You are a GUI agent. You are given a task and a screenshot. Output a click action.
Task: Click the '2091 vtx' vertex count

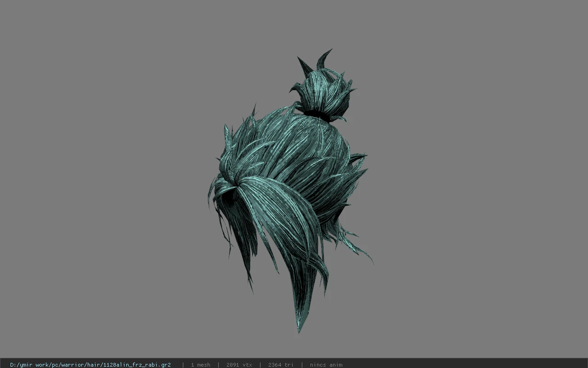(239, 365)
